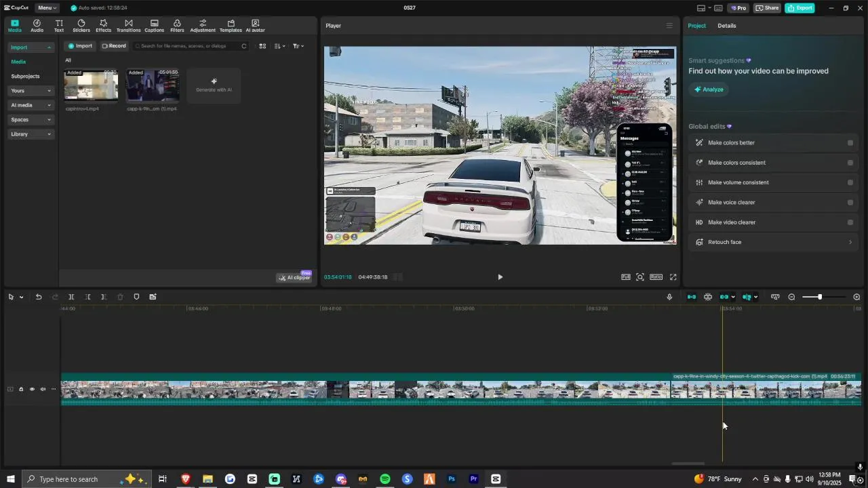
Task: Open Subprojects in the sidebar
Action: (25, 77)
